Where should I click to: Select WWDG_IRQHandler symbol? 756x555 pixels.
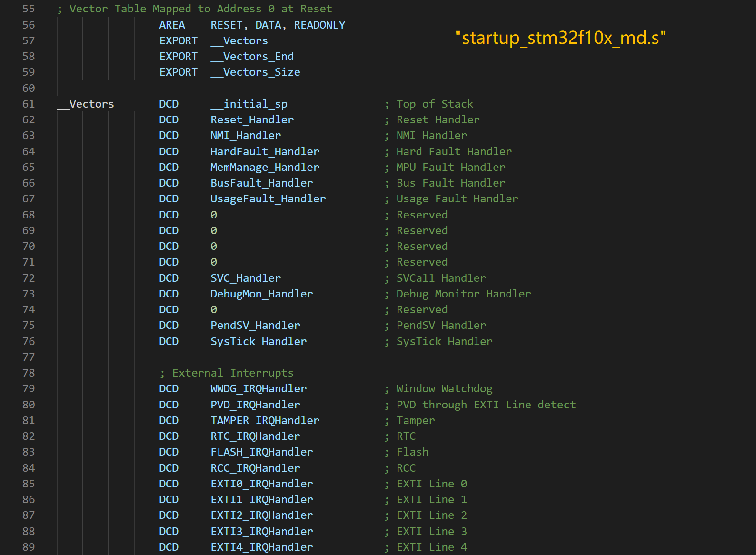(x=259, y=389)
